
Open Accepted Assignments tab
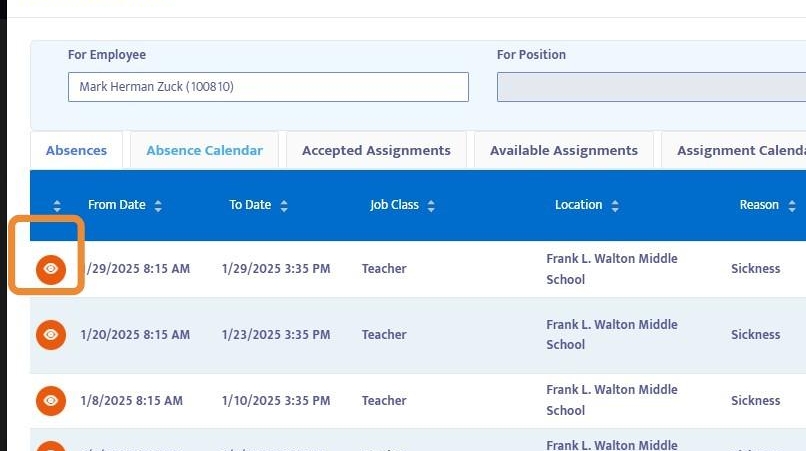pos(376,150)
